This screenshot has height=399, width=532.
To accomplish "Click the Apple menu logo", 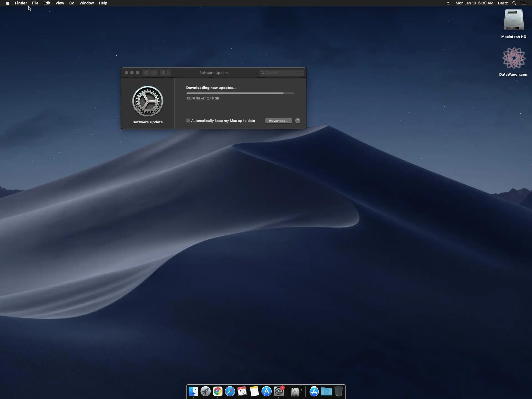I will [7, 3].
